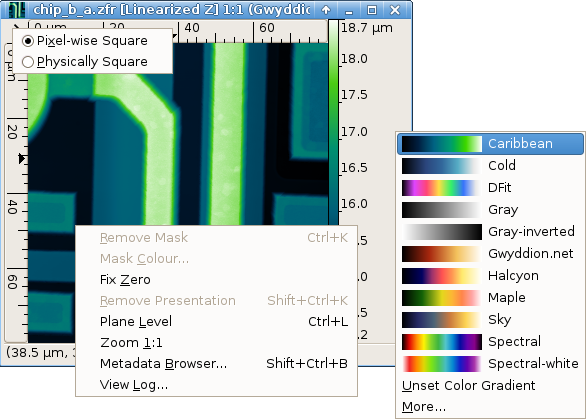The image size is (586, 419).
Task: Select the Physically Square radio button
Action: [x=28, y=62]
